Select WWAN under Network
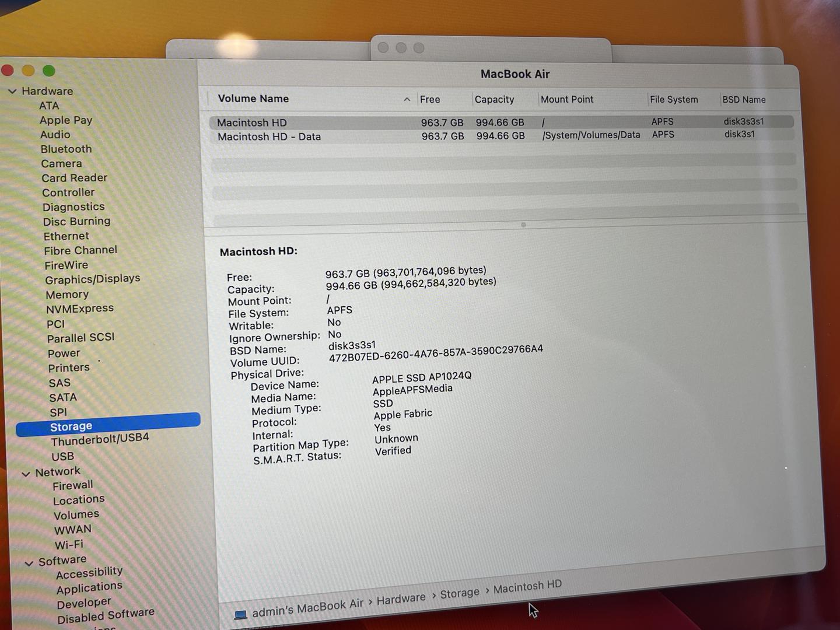This screenshot has width=840, height=630. (72, 530)
